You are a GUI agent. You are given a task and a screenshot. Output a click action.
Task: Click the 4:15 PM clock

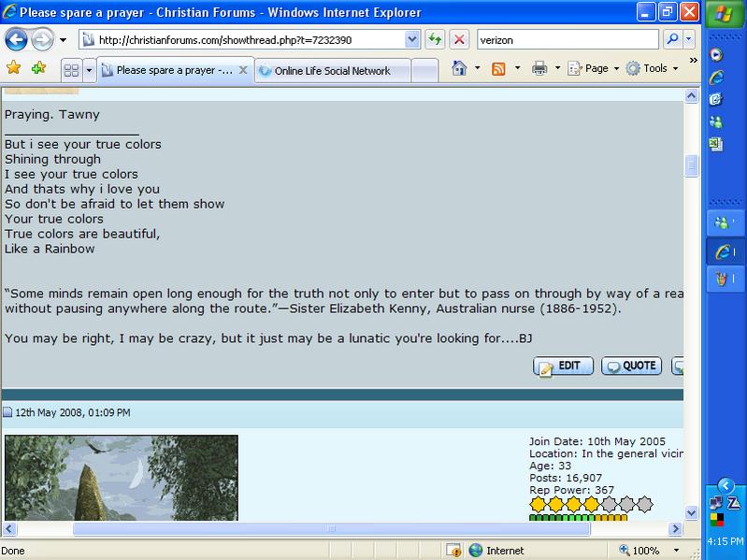725,541
